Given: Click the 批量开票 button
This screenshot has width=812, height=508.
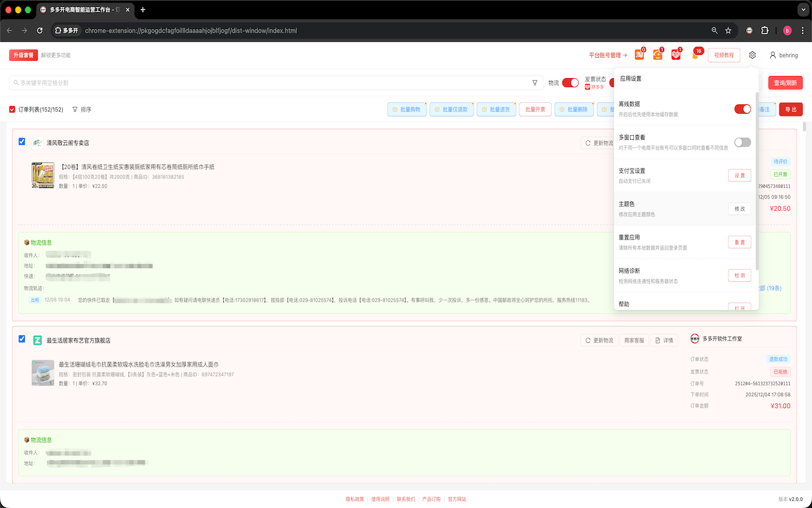Looking at the screenshot, I should [535, 109].
